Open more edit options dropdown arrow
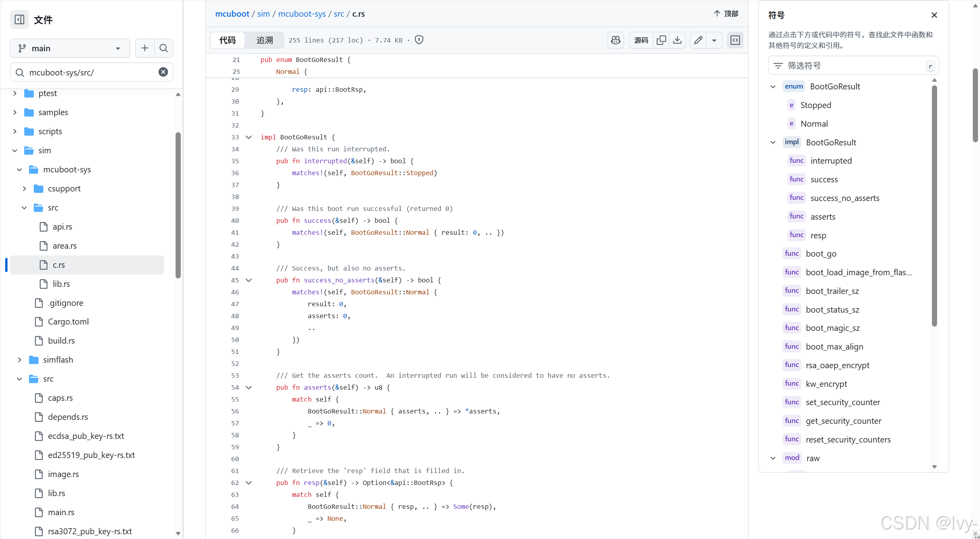Screen dimensions: 980x539 pos(714,40)
